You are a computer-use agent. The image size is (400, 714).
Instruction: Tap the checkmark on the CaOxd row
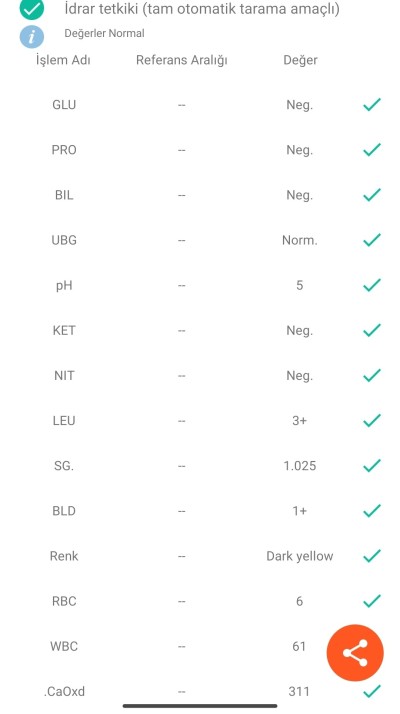pyautogui.click(x=372, y=691)
